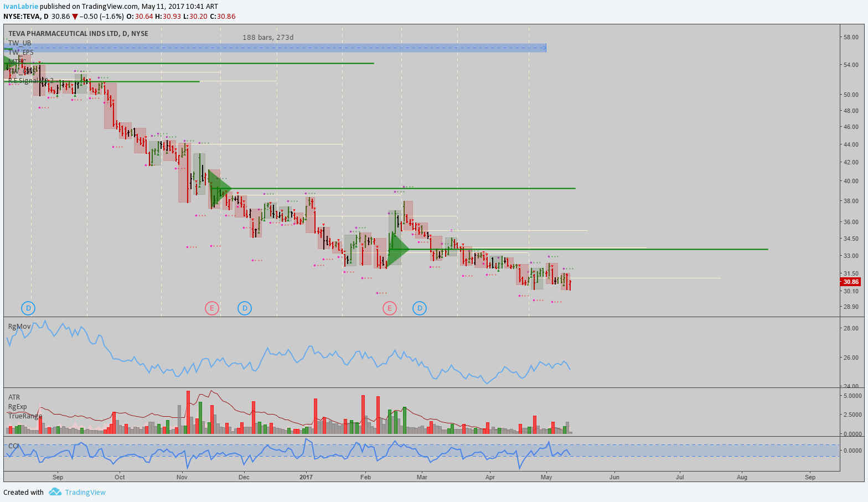
Task: Click the 54.00 price axis label
Action: coord(851,65)
